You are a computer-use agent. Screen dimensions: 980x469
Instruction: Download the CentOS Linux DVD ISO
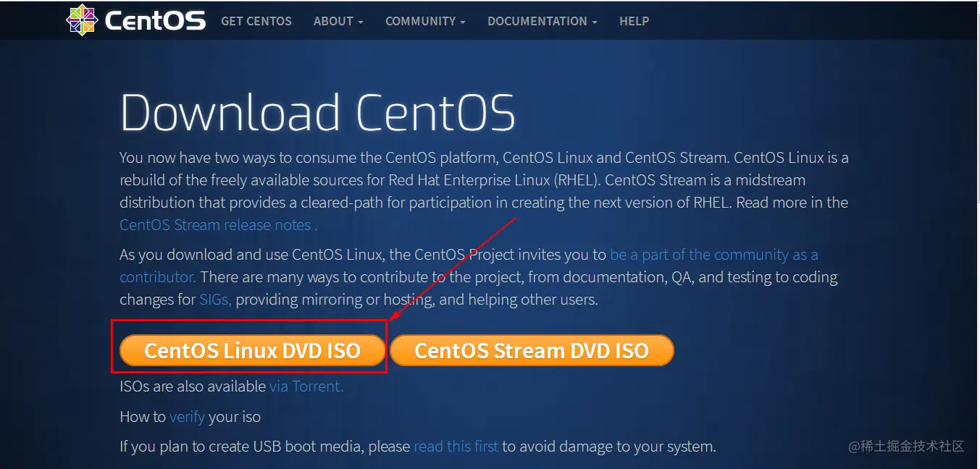[x=252, y=350]
